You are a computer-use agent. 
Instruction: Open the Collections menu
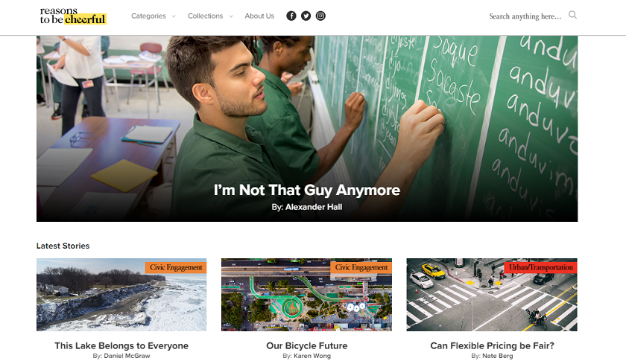(205, 16)
